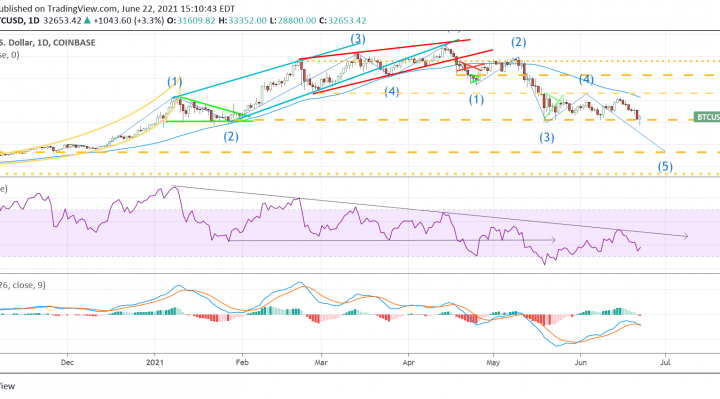The width and height of the screenshot is (720, 399).
Task: Click the Apr label on time axis
Action: (408, 362)
